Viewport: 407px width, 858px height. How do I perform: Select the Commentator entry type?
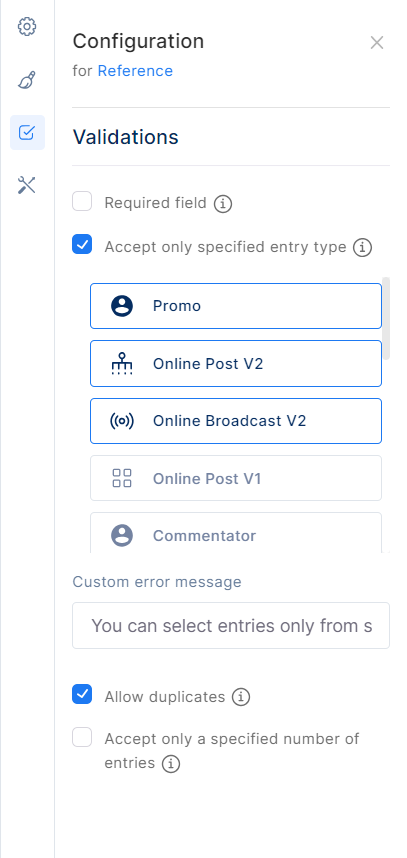click(236, 533)
